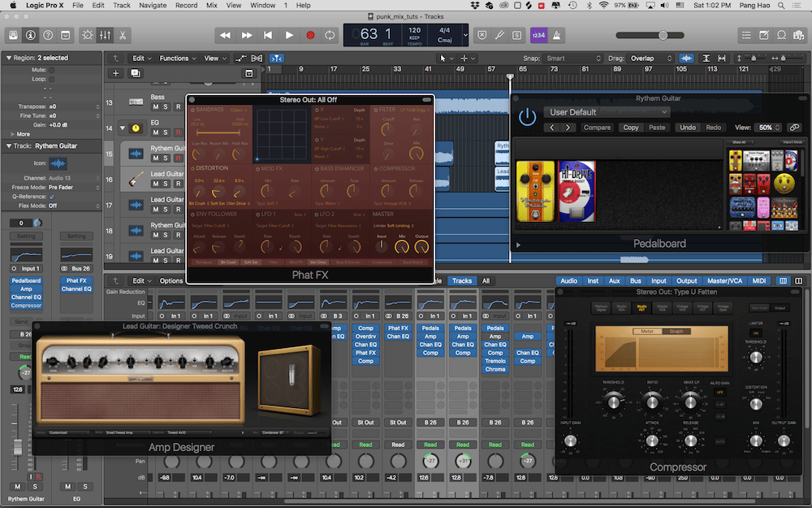This screenshot has width=812, height=508.
Task: Click the Rewind transport button
Action: point(225,35)
